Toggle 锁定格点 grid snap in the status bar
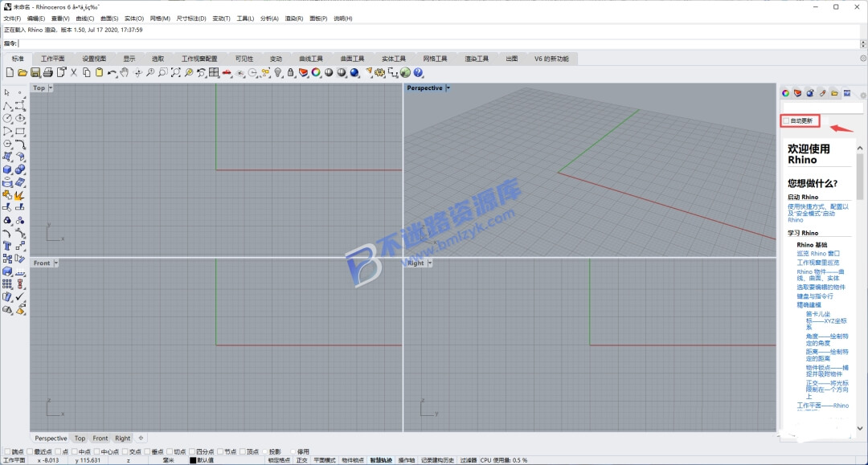Viewport: 868px width, 465px height. tap(279, 460)
